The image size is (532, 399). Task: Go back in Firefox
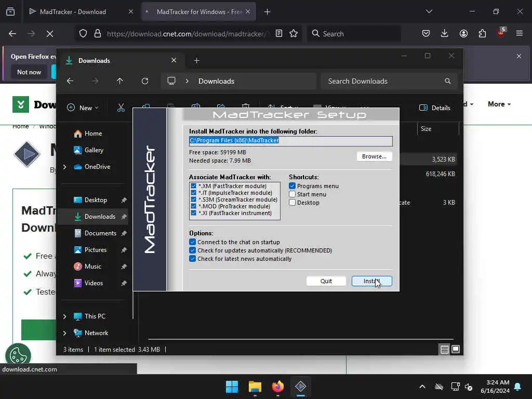[12, 34]
